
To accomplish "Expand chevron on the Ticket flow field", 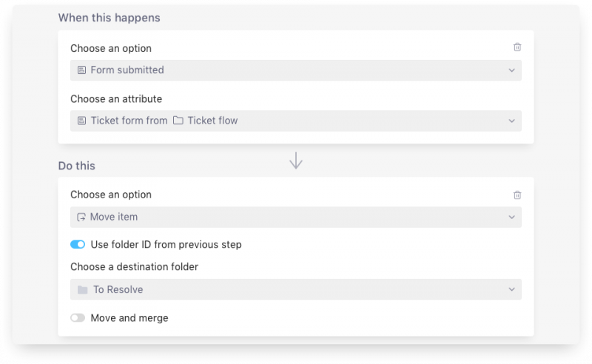I will coord(511,121).
